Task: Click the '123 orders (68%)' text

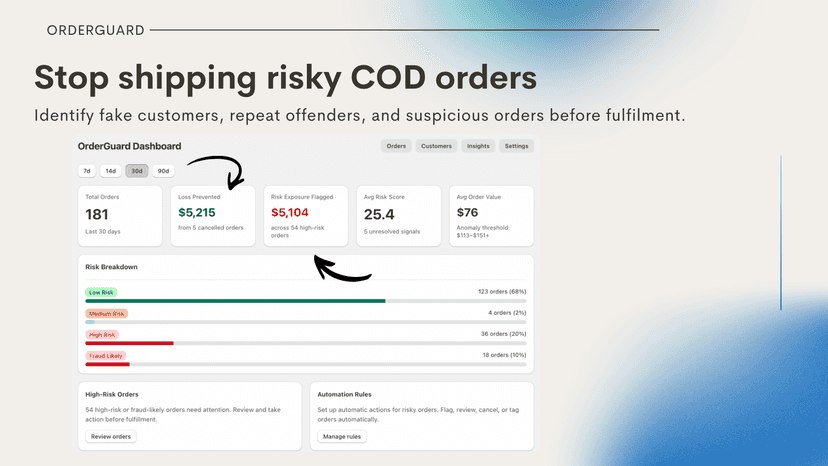Action: pyautogui.click(x=502, y=292)
